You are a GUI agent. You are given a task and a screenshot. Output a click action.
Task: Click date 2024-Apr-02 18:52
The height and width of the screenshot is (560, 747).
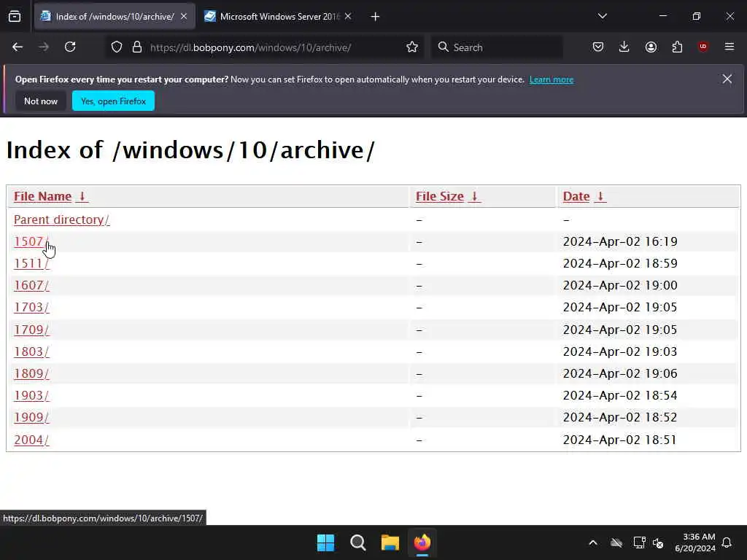click(x=620, y=417)
